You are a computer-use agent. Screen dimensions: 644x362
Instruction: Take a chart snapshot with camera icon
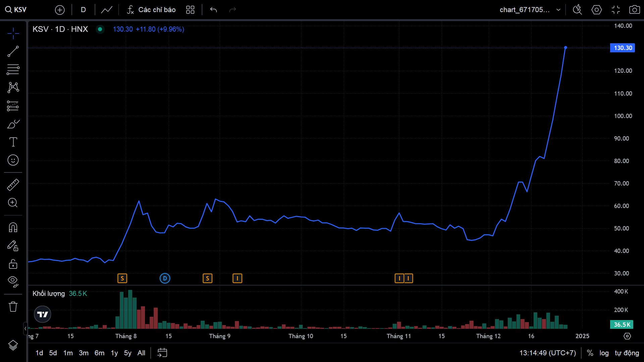pyautogui.click(x=634, y=10)
